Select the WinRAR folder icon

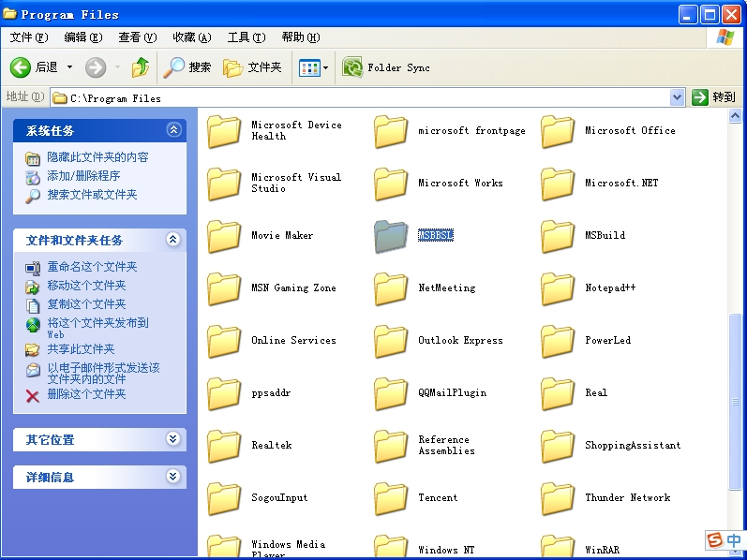558,546
